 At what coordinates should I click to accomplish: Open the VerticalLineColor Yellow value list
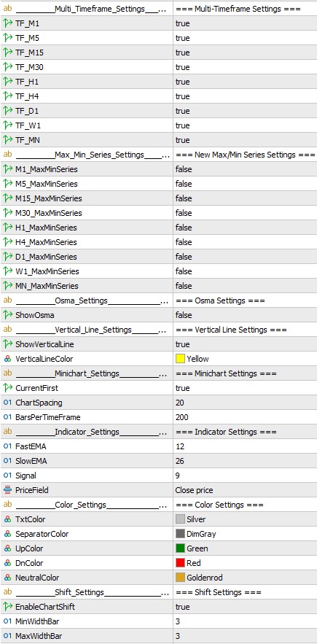[x=245, y=359]
